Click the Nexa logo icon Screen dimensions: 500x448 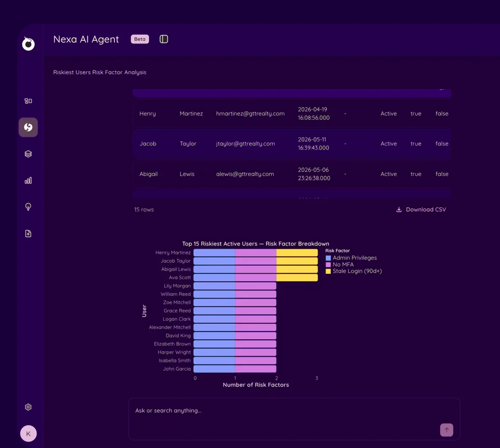click(28, 43)
